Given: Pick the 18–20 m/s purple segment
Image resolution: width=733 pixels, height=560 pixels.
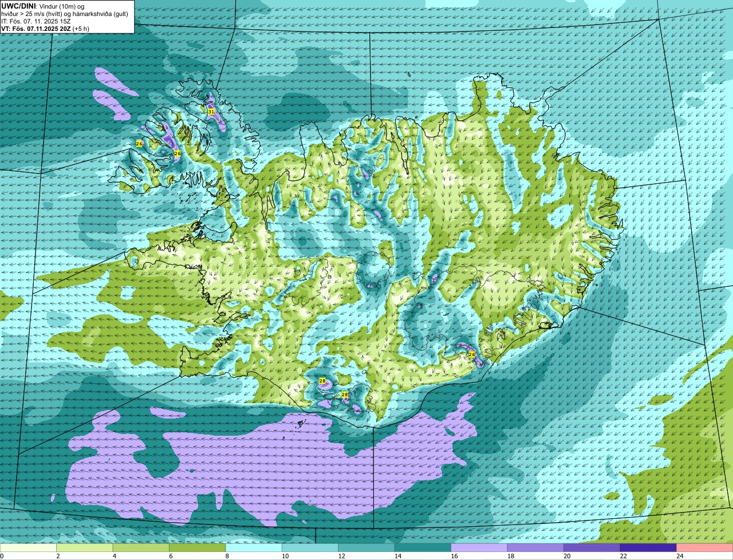Looking at the screenshot, I should pyautogui.click(x=536, y=548).
